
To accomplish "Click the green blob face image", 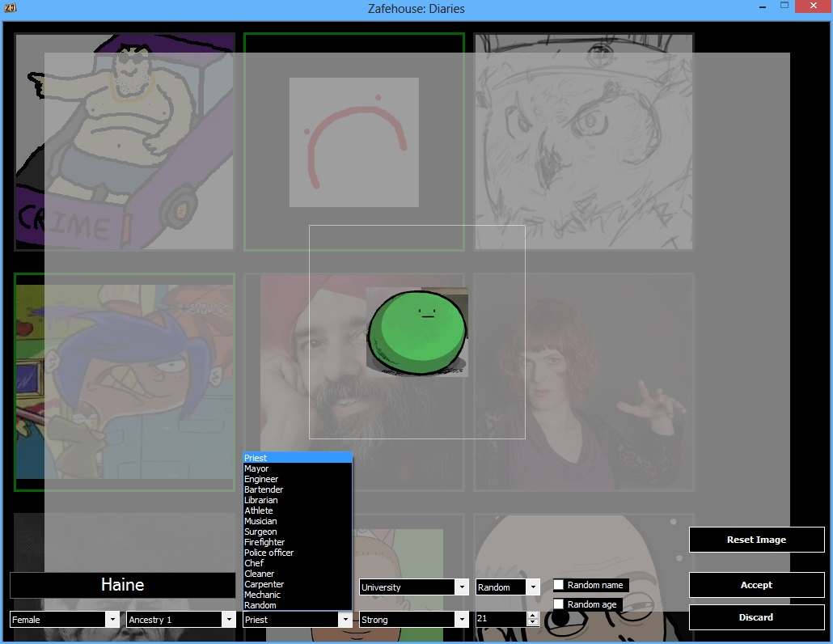I will [x=417, y=332].
